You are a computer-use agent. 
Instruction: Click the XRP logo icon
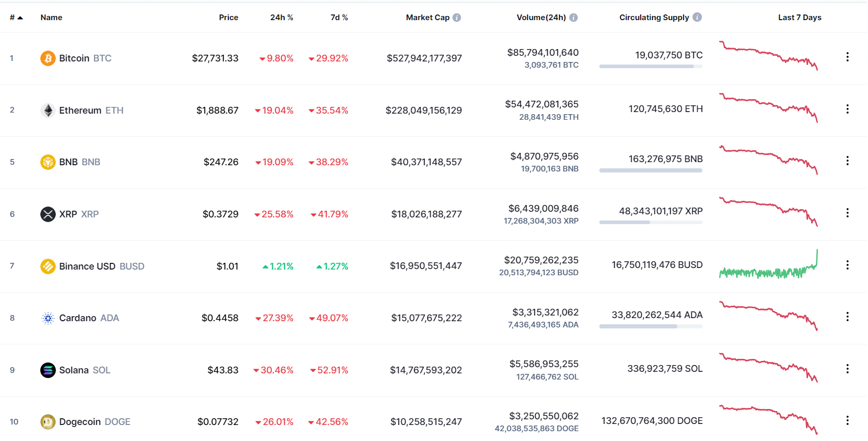[x=48, y=214]
